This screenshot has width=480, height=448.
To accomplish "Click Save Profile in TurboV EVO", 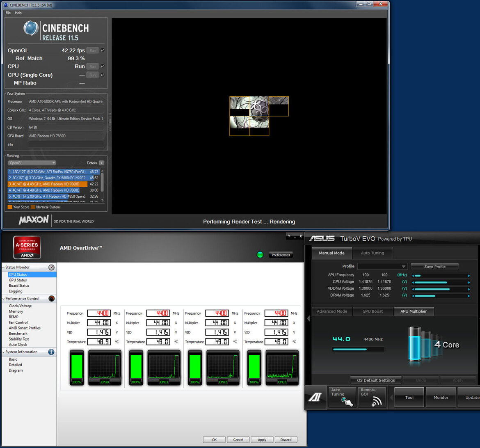I will tap(435, 266).
